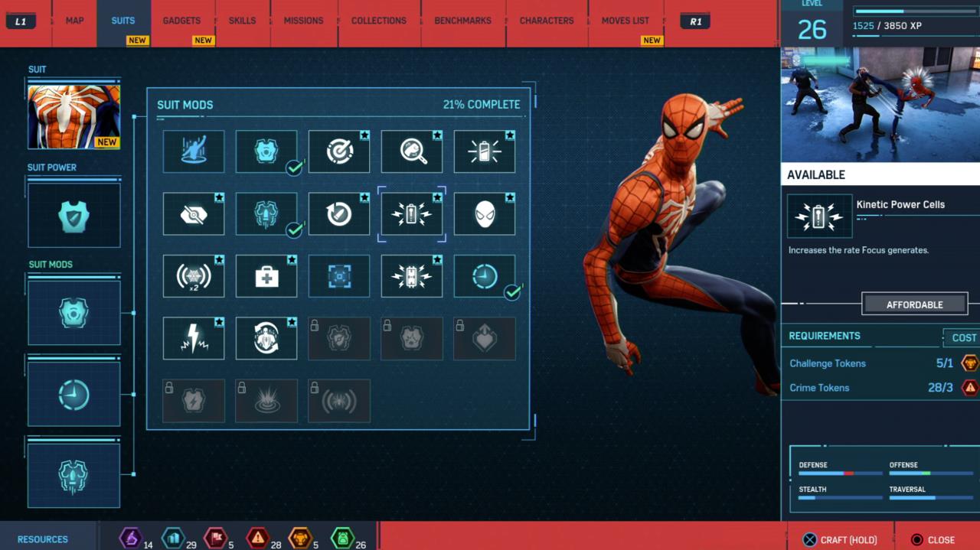This screenshot has width=980, height=550.
Task: Open the MOVES LIST tab
Action: pyautogui.click(x=625, y=21)
